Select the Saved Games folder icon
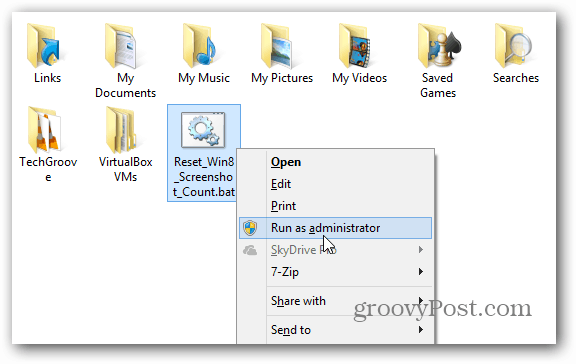The image size is (576, 364). [439, 46]
